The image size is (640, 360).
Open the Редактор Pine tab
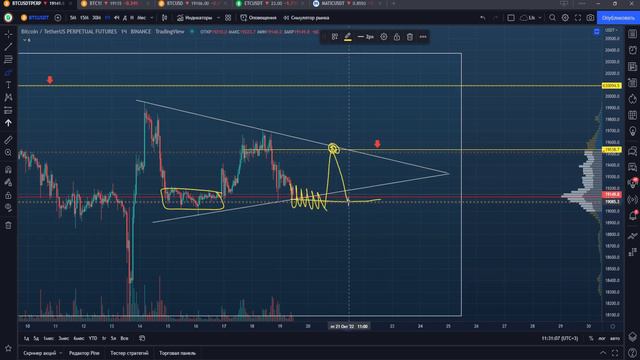click(x=84, y=353)
